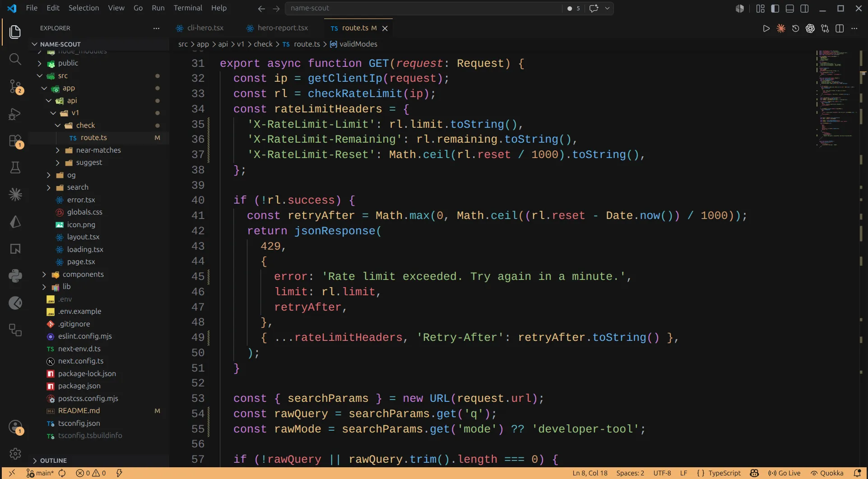Open the Selection menu
Viewport: 868px width, 479px height.
coord(84,8)
